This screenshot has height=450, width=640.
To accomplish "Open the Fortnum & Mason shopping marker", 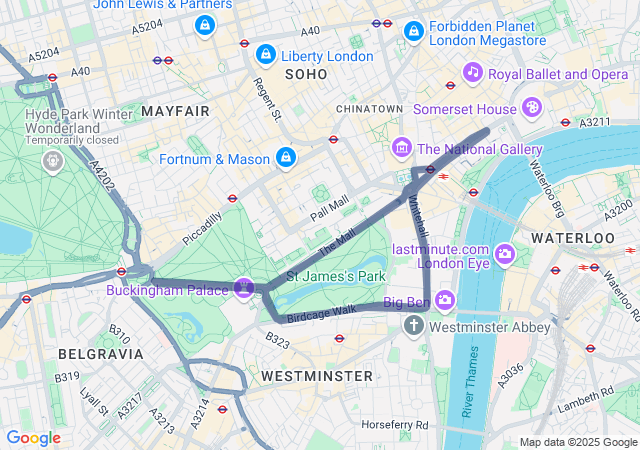I will pyautogui.click(x=286, y=158).
